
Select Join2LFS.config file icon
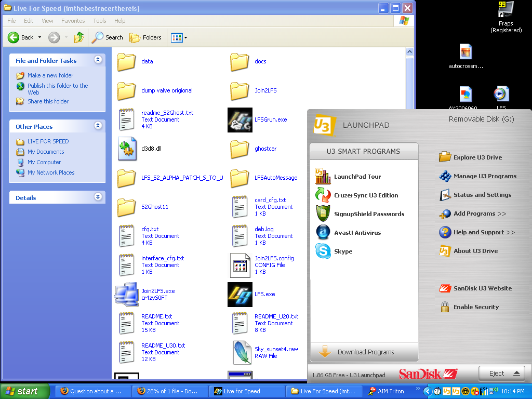240,265
